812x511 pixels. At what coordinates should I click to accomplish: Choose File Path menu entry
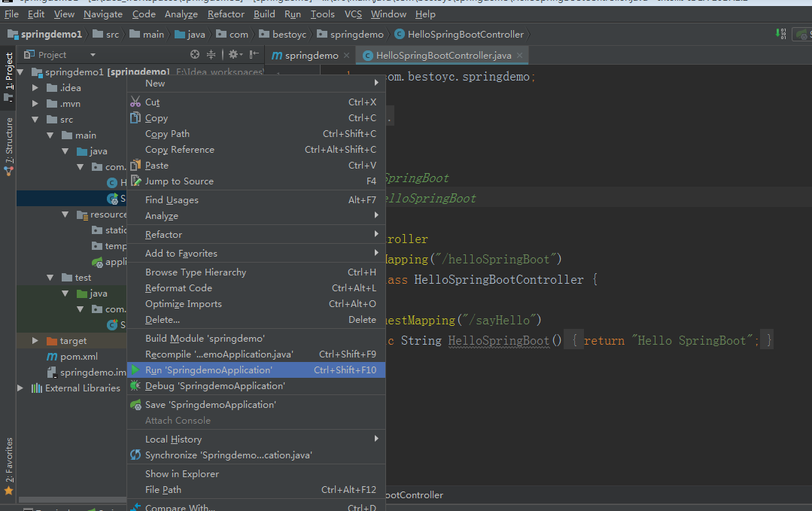(257, 489)
